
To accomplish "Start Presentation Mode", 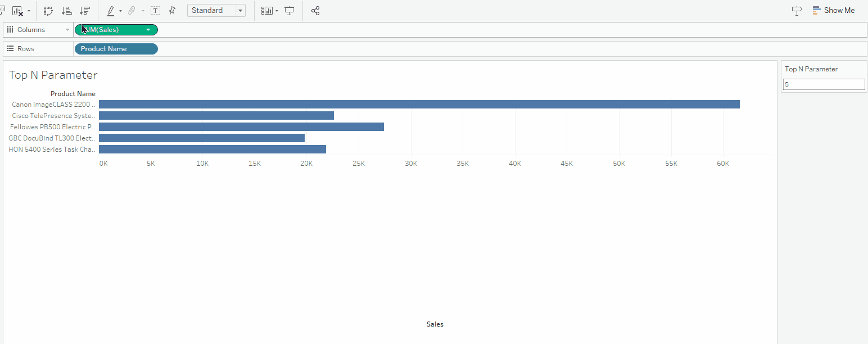I will click(x=289, y=11).
